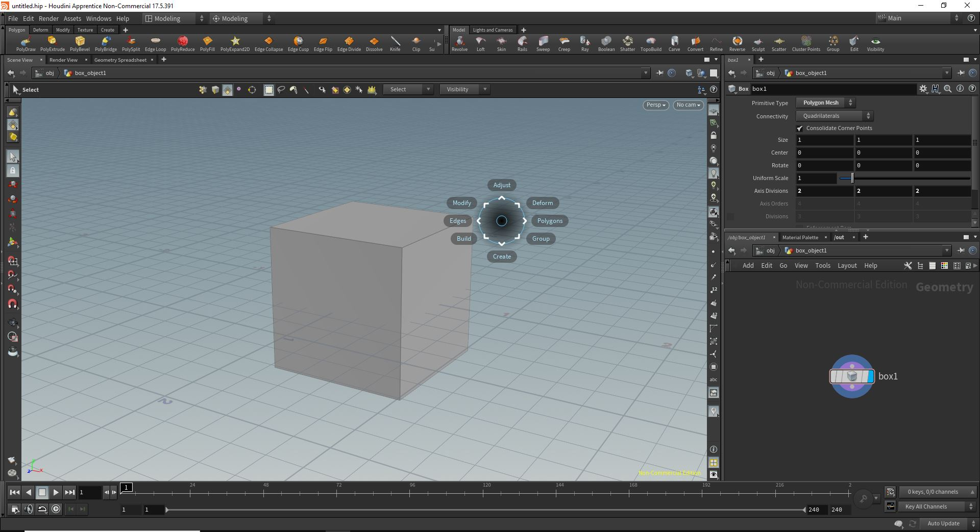The image size is (980, 532).
Task: Click the first Size input field
Action: 825,140
